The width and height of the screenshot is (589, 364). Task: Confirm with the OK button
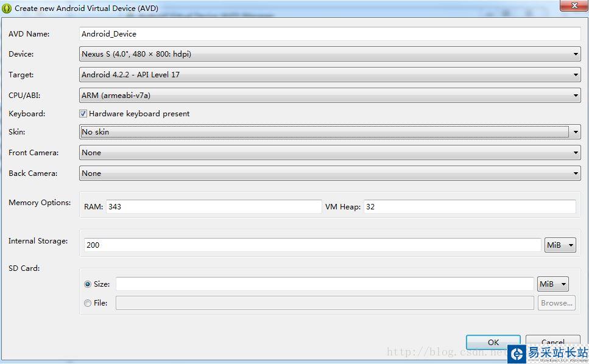point(493,342)
